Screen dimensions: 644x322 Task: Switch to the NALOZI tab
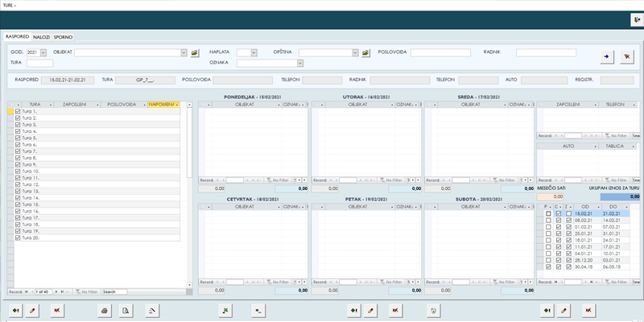[42, 37]
